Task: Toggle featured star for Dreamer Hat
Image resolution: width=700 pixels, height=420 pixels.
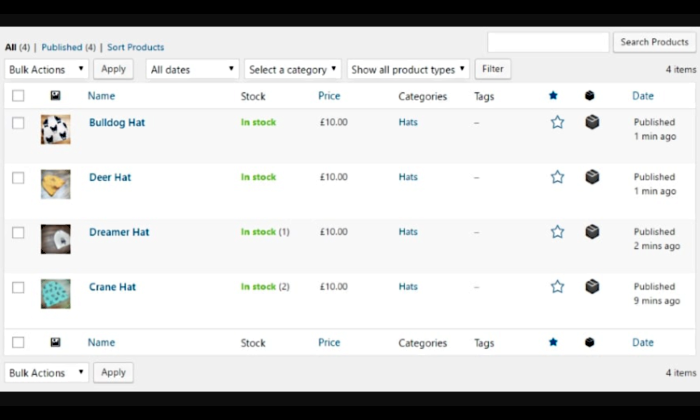Action: click(557, 232)
